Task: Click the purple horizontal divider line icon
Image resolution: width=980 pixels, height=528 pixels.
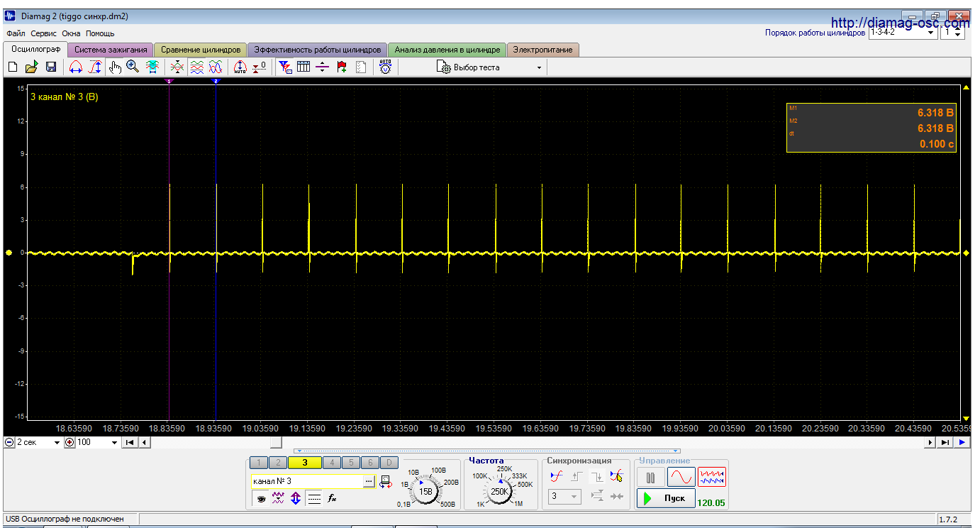Action: (323, 67)
